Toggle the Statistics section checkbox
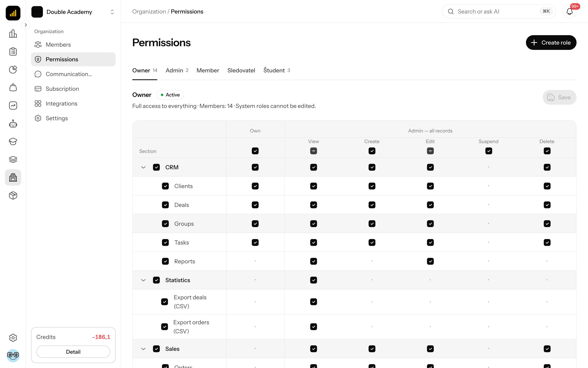The image size is (588, 368). tap(156, 280)
